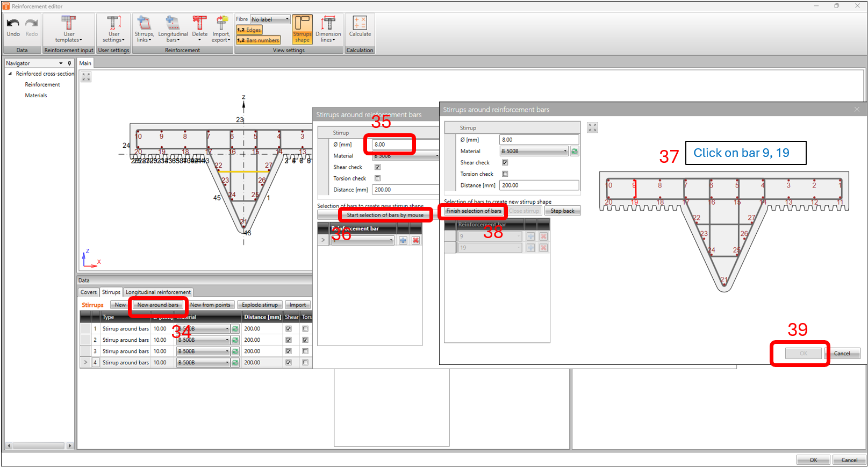Click the delete icon beside bar 9

click(x=543, y=236)
